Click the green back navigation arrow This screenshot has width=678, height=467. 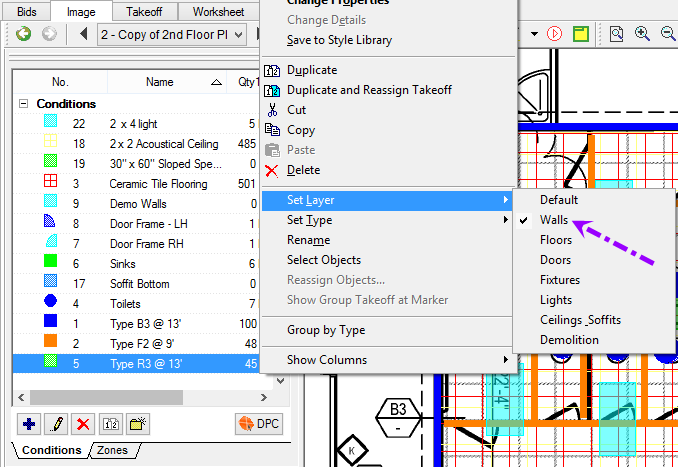[23, 34]
